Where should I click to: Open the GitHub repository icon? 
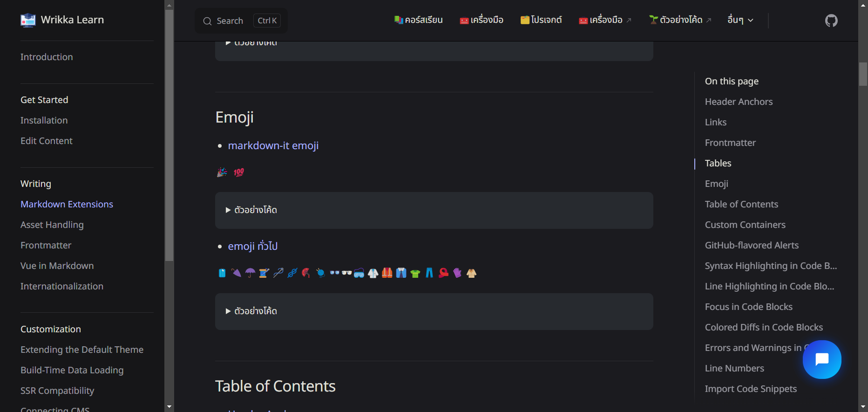(831, 21)
